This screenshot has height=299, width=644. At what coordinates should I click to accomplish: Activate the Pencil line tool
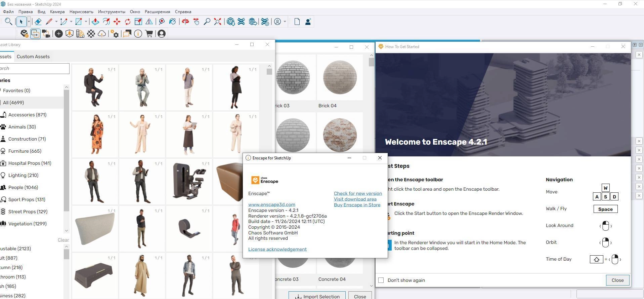[x=49, y=22]
